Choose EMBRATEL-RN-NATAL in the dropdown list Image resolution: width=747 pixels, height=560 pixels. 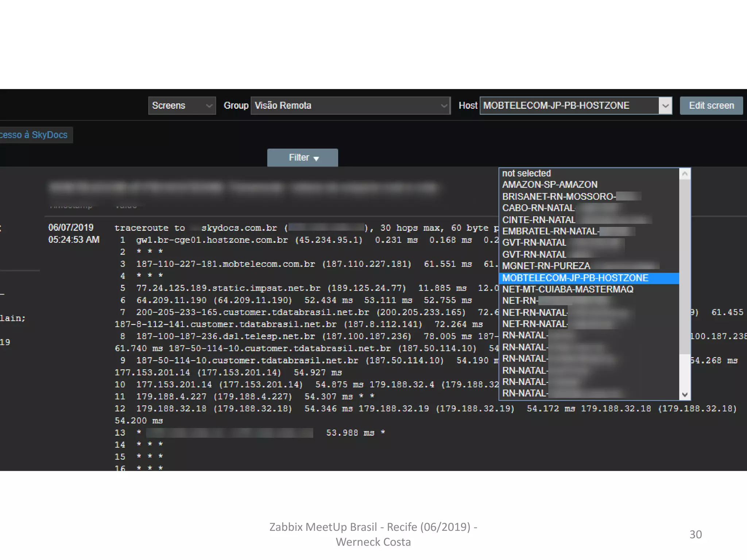click(550, 231)
